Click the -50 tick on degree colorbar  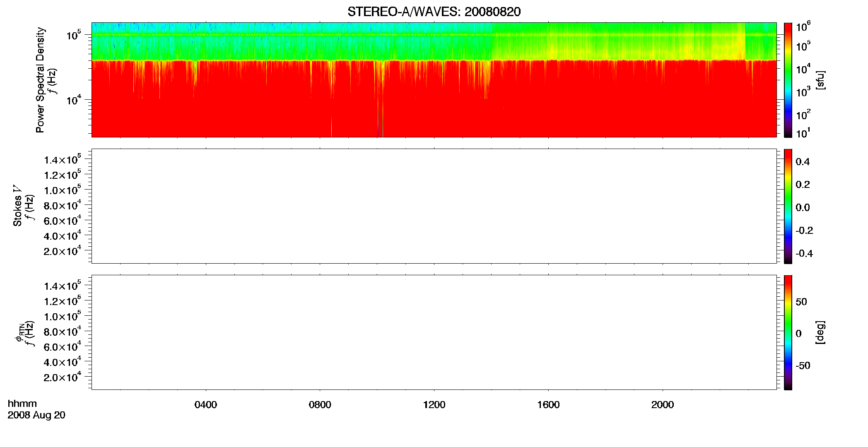[803, 366]
